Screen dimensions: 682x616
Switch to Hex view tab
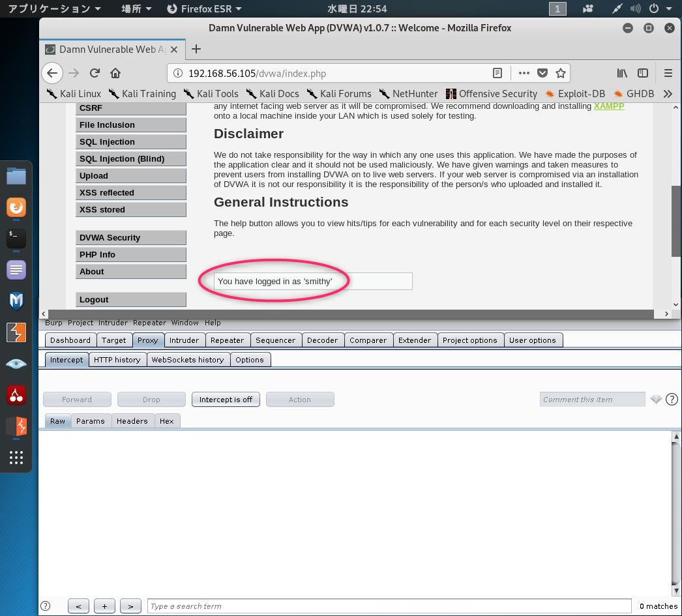(x=166, y=421)
